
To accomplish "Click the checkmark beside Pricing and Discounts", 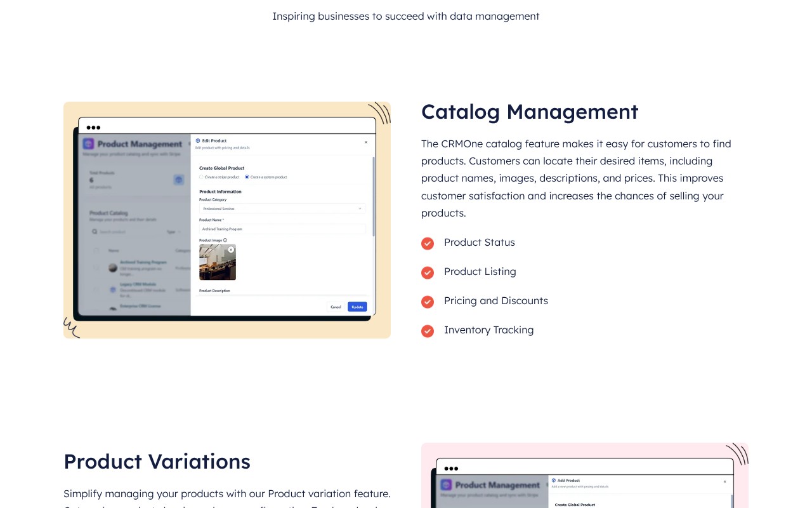I will pyautogui.click(x=428, y=302).
